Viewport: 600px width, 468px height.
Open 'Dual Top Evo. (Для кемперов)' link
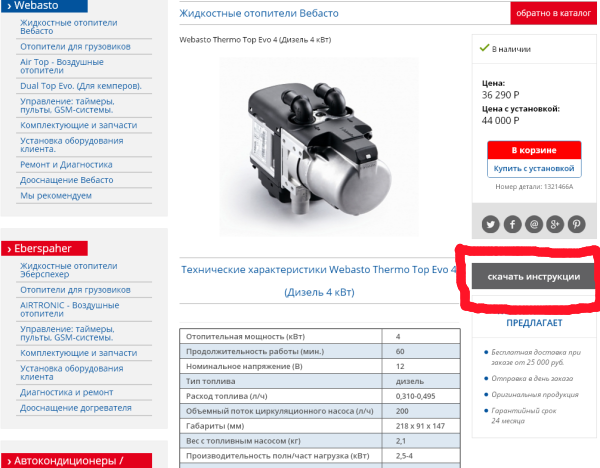[x=81, y=86]
